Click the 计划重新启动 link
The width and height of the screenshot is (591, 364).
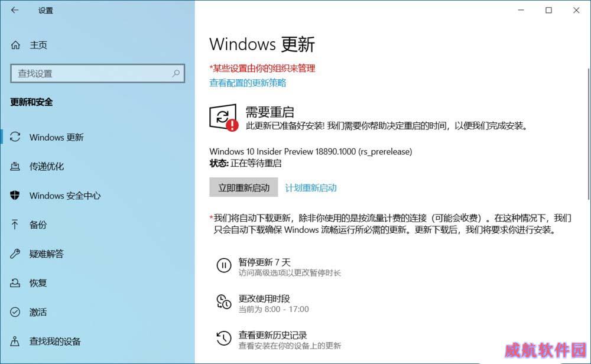[x=311, y=188]
